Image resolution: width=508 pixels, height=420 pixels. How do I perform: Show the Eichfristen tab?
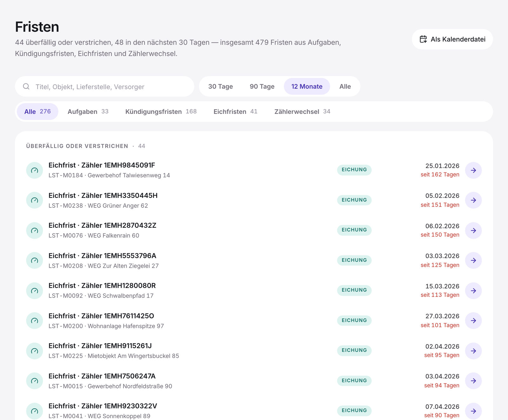(235, 111)
